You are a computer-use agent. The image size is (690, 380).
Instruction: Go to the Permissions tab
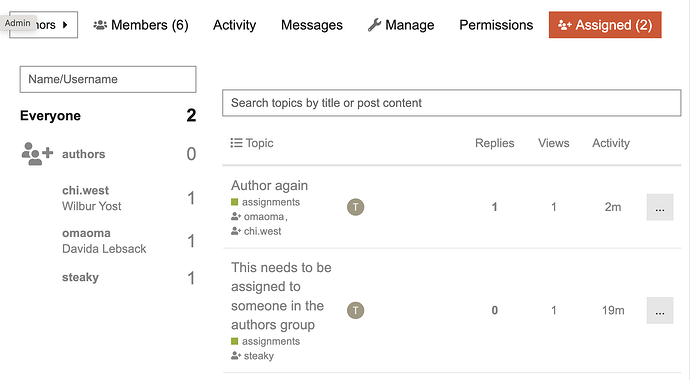click(496, 25)
